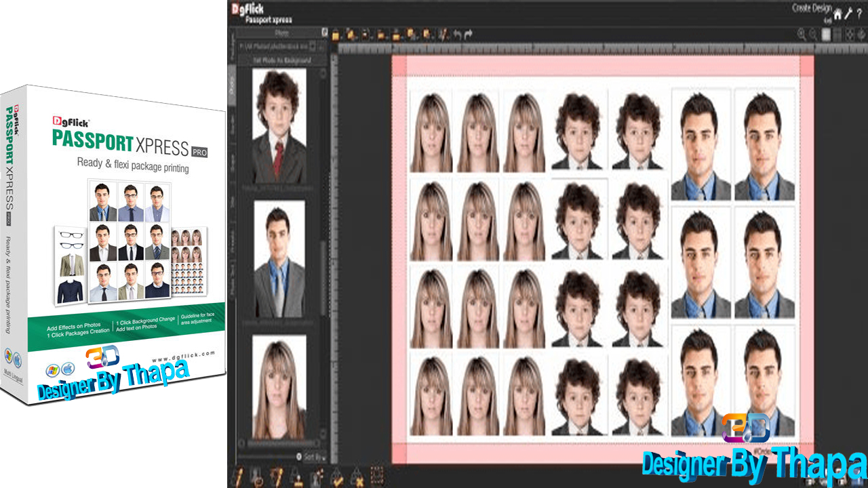This screenshot has height=488, width=868.
Task: Open settings with the wrench icon
Action: (x=848, y=13)
